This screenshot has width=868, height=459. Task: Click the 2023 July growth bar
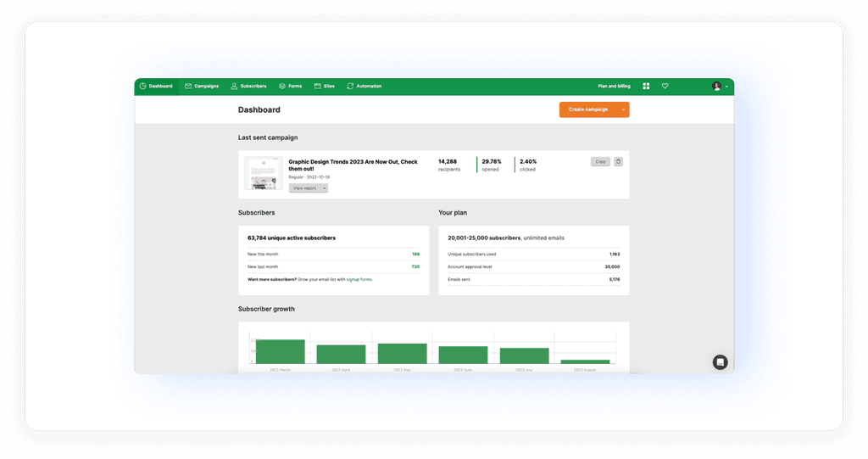(x=524, y=355)
